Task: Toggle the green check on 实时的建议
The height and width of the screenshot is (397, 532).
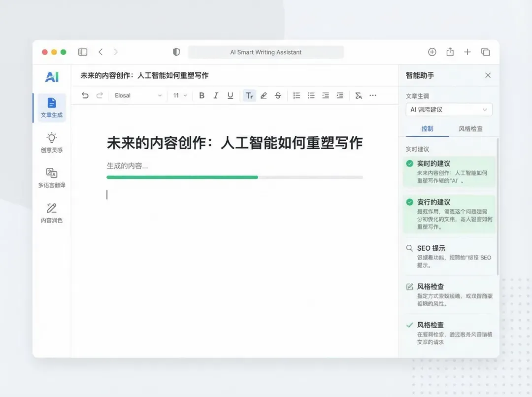Action: click(x=409, y=164)
